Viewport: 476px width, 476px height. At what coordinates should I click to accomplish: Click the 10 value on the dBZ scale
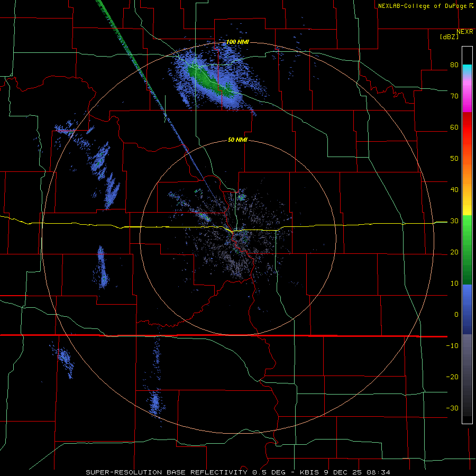tap(454, 283)
